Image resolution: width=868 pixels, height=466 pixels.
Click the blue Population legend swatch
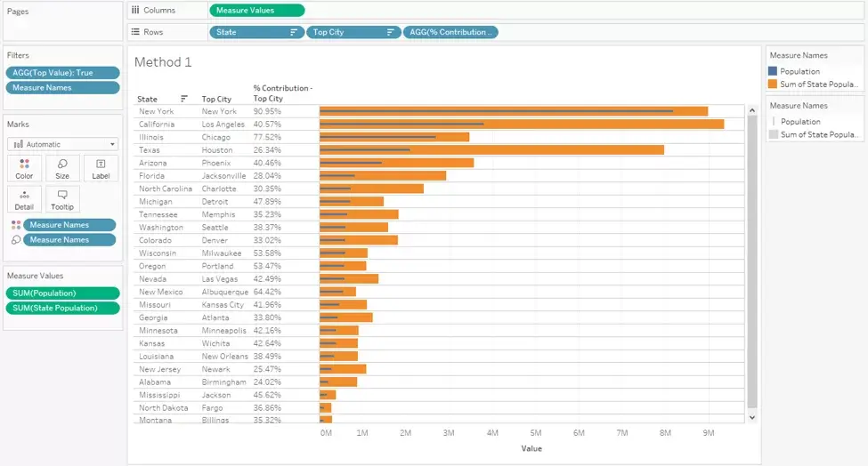773,71
